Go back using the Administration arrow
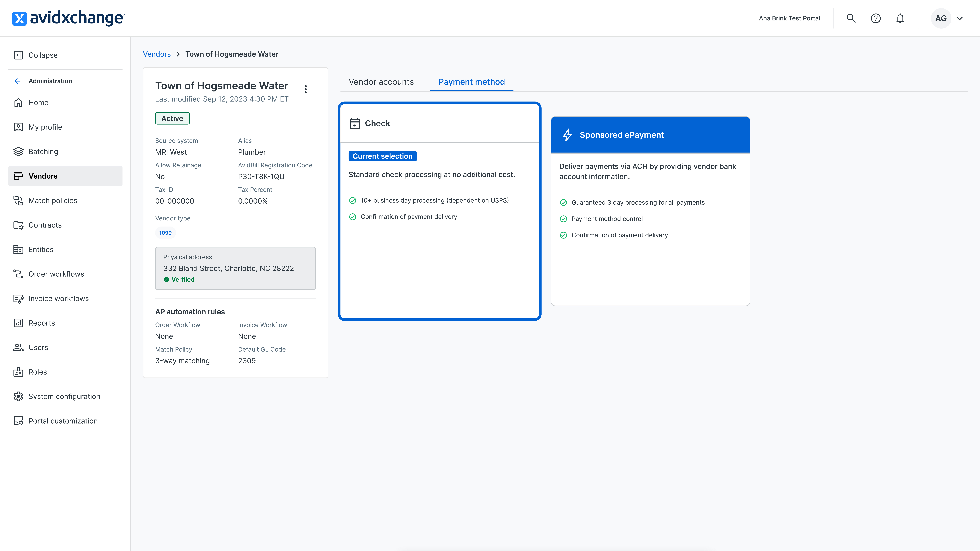The height and width of the screenshot is (551, 980). [18, 81]
